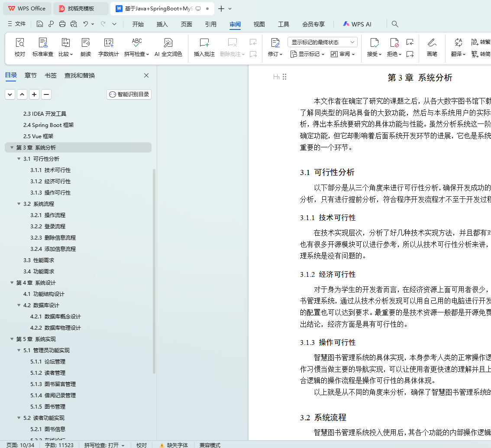Undo the last action

tap(85, 24)
